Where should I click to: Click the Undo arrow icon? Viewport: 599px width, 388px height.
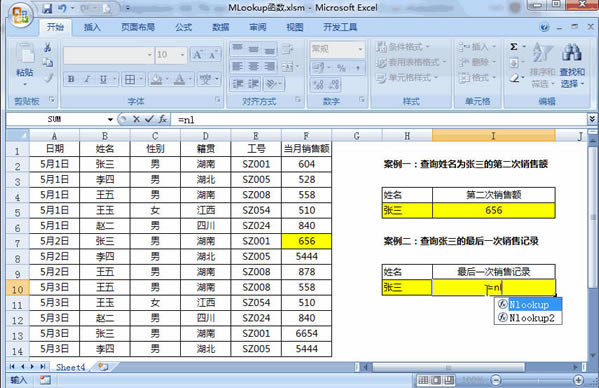click(62, 8)
